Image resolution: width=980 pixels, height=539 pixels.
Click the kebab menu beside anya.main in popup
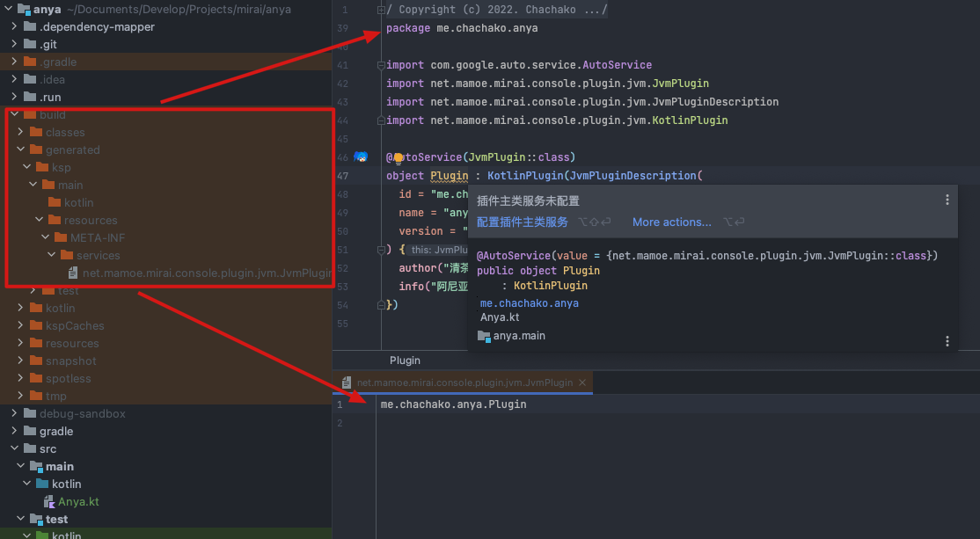click(x=947, y=340)
